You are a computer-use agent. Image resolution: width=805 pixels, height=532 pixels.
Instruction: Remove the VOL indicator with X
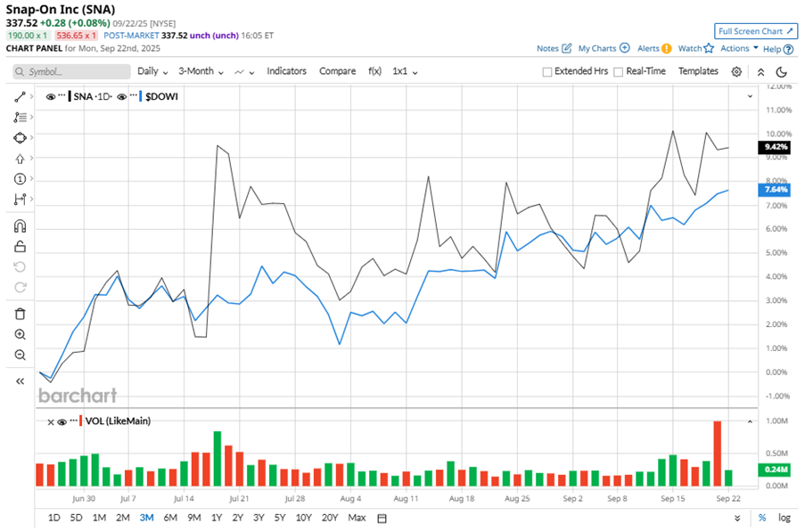(50, 422)
